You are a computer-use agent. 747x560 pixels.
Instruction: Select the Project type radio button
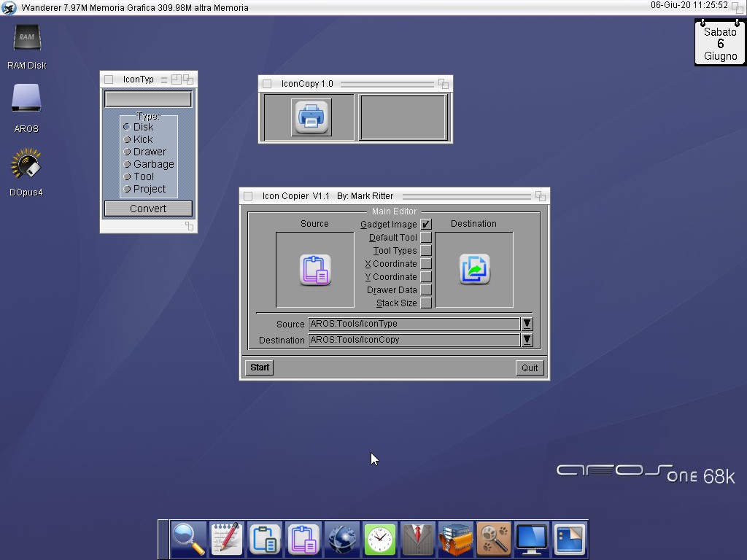tap(127, 189)
